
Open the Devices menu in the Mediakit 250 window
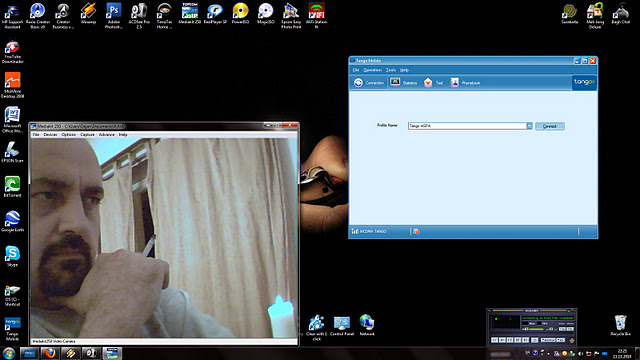click(50, 135)
